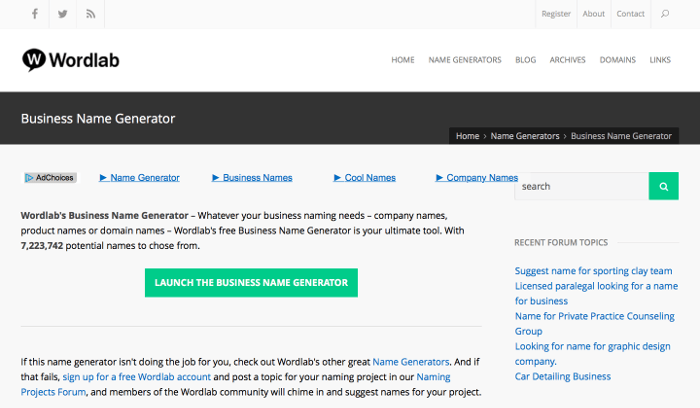Open the Name Generator ad link
This screenshot has height=408, width=700.
(139, 178)
